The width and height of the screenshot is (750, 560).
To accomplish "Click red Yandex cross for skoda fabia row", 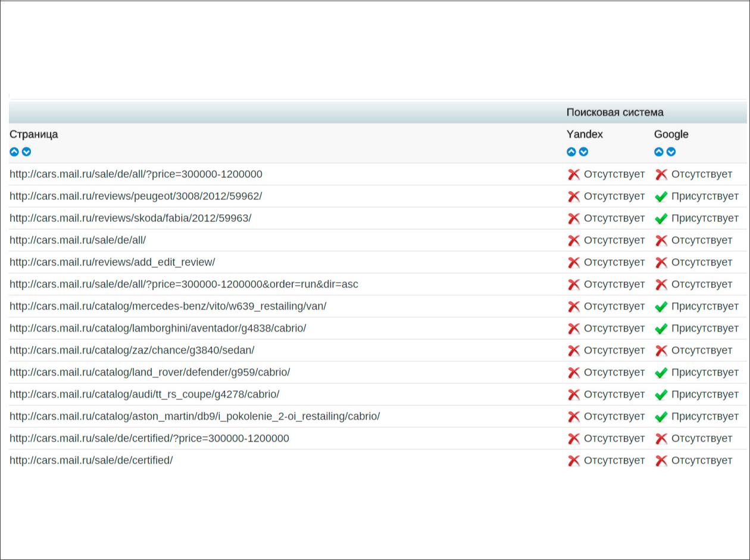I will point(574,218).
